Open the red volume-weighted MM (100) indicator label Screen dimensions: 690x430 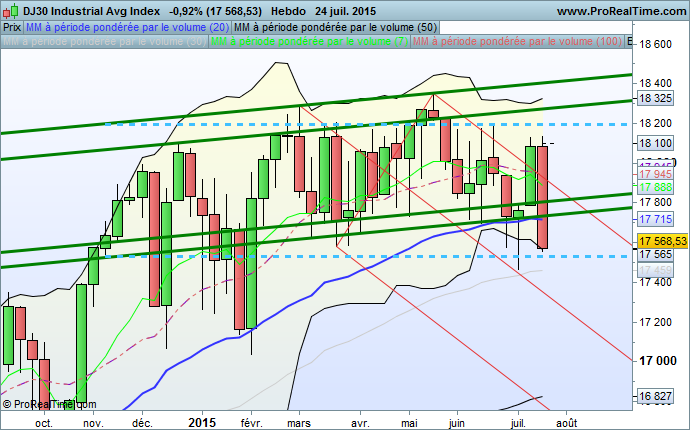click(517, 41)
